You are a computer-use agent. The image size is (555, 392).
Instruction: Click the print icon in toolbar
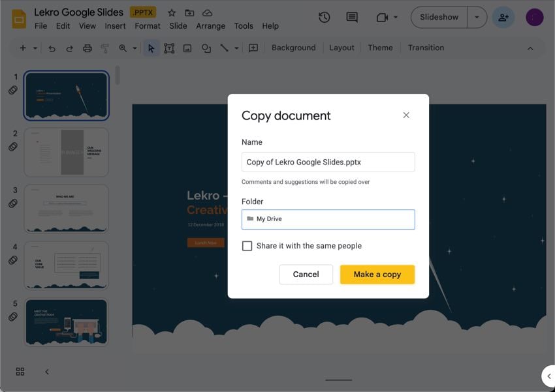pos(87,48)
